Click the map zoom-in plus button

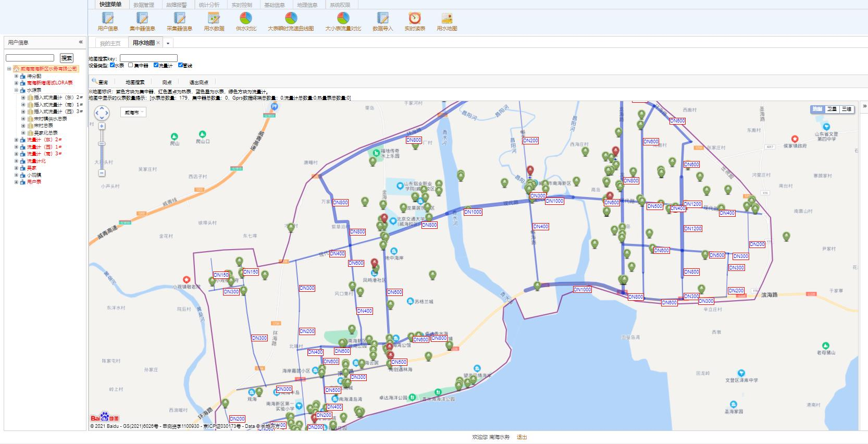click(x=102, y=126)
